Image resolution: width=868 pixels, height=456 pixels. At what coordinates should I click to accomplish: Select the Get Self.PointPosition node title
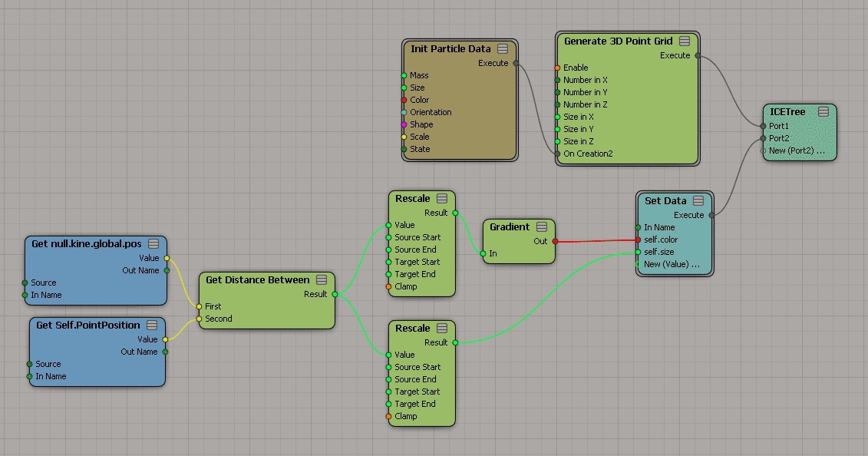pyautogui.click(x=88, y=325)
